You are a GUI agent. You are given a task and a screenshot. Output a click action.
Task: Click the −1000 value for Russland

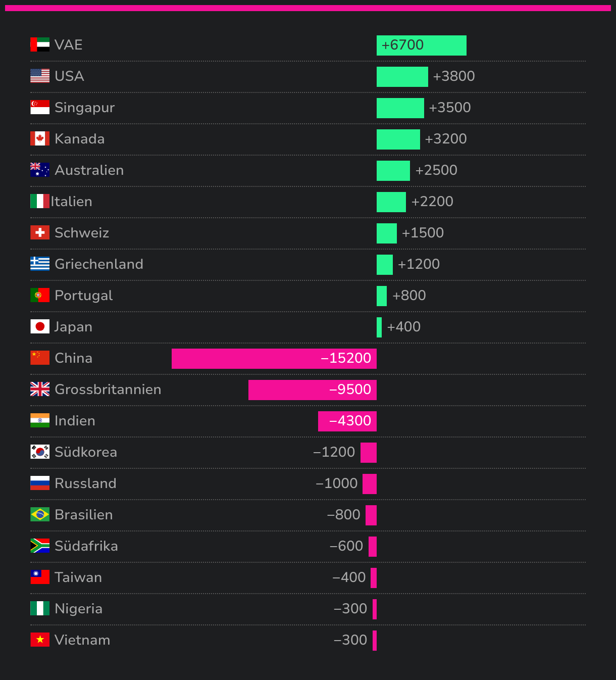click(x=337, y=483)
